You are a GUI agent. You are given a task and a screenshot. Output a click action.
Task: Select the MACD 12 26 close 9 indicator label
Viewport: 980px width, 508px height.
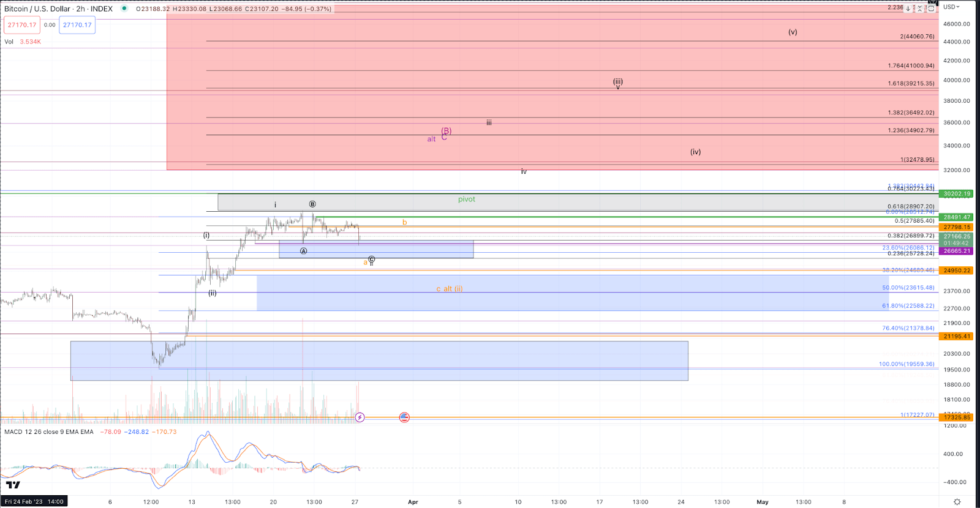pos(49,432)
